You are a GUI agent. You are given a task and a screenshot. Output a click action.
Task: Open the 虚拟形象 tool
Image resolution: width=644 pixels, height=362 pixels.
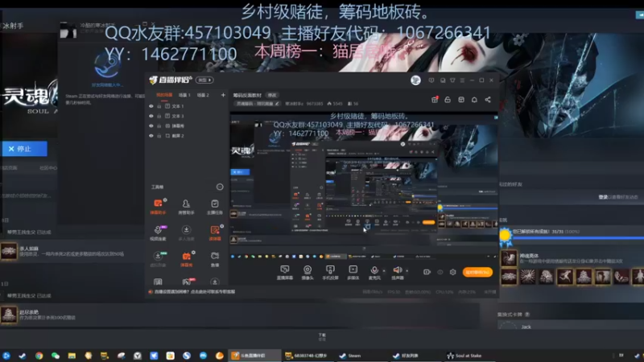158,258
